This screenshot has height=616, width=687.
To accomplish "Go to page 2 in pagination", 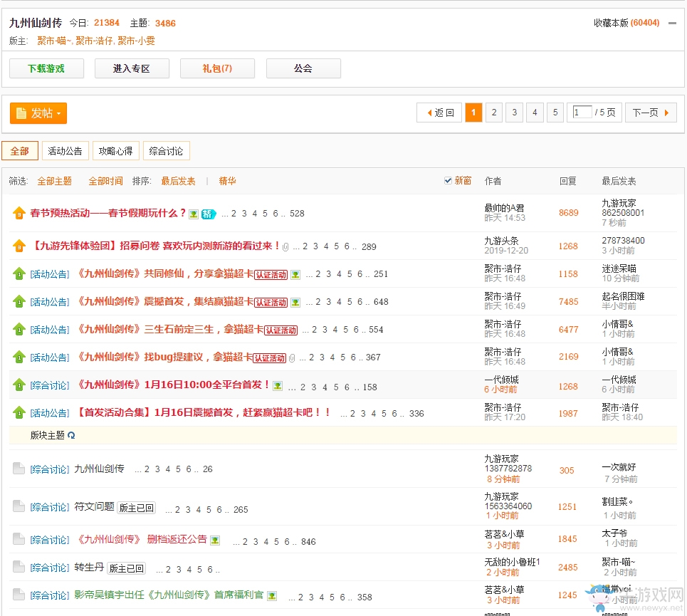I will coord(494,113).
